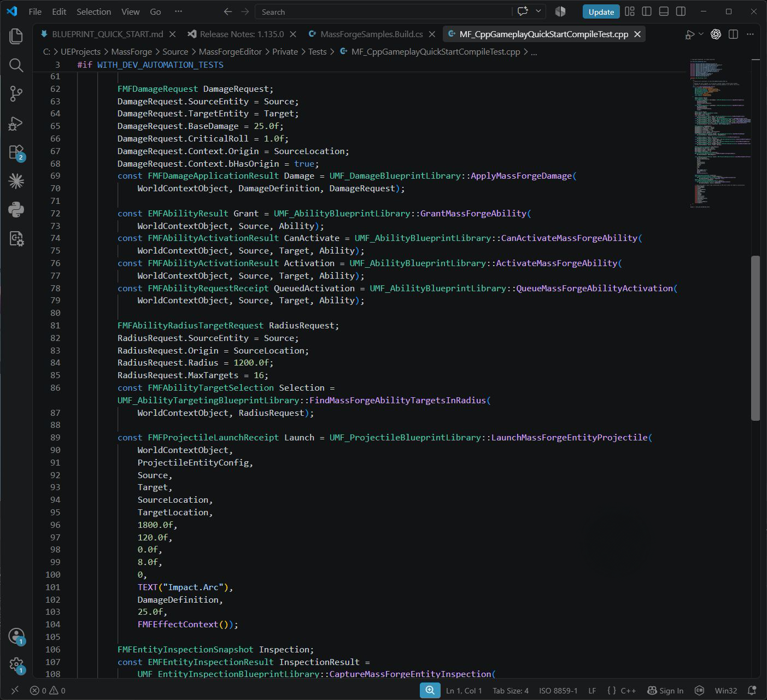This screenshot has width=767, height=700.
Task: Click the zoom magnifier icon in status bar
Action: (430, 690)
